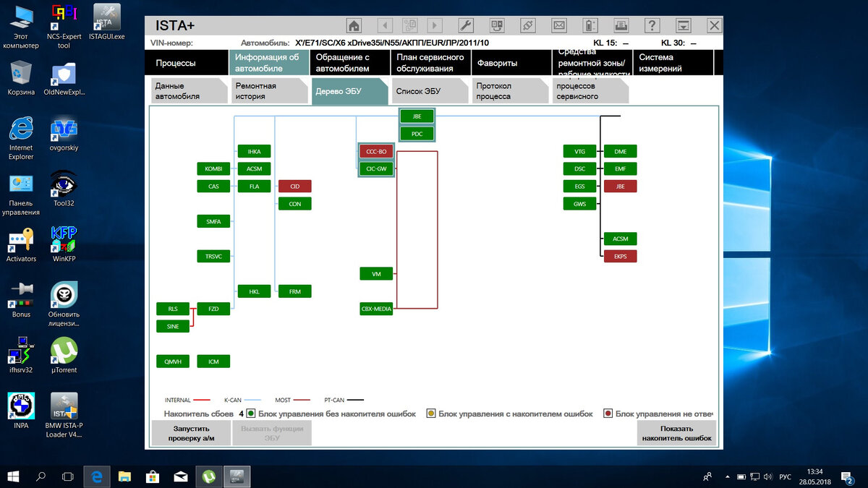The width and height of the screenshot is (868, 488).
Task: Select the red CCC-BO control unit
Action: coord(376,152)
